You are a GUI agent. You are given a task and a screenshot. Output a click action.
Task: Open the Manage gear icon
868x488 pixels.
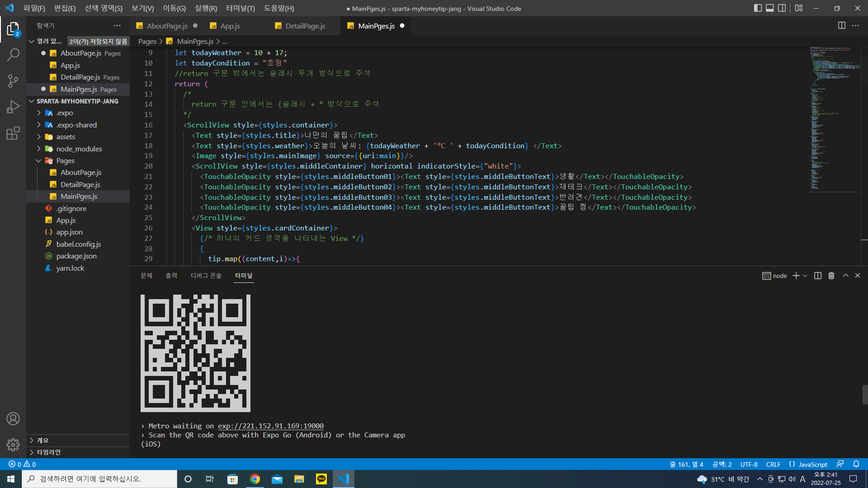pos(13,445)
